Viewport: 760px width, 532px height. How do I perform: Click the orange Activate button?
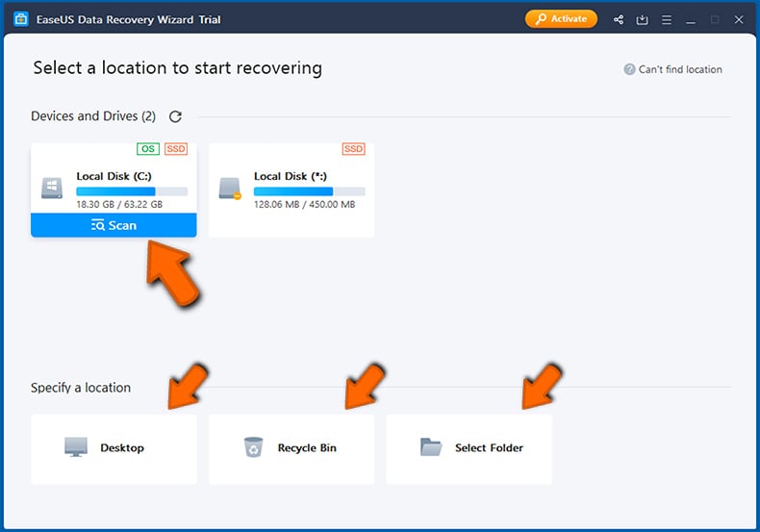561,19
